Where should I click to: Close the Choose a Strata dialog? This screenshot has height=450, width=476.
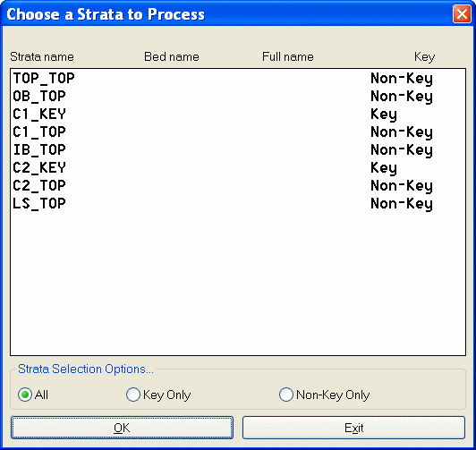(x=462, y=14)
